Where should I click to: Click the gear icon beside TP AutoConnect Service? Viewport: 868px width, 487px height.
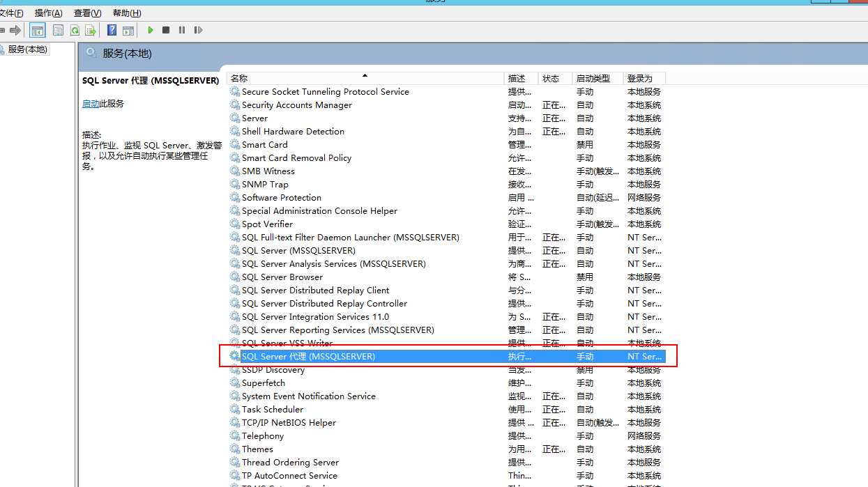235,476
